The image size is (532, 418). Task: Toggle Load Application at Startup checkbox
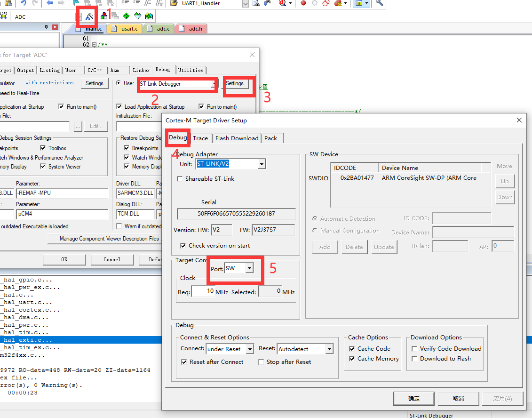(x=119, y=106)
